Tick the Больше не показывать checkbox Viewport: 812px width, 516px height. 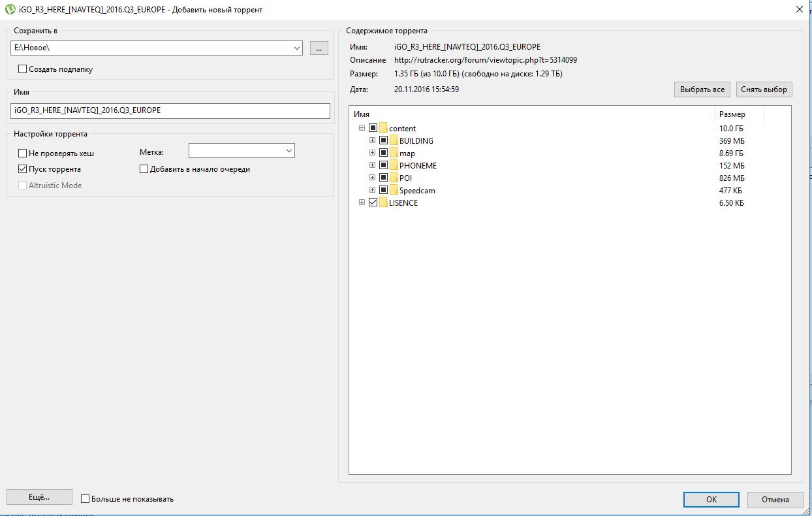[x=85, y=499]
